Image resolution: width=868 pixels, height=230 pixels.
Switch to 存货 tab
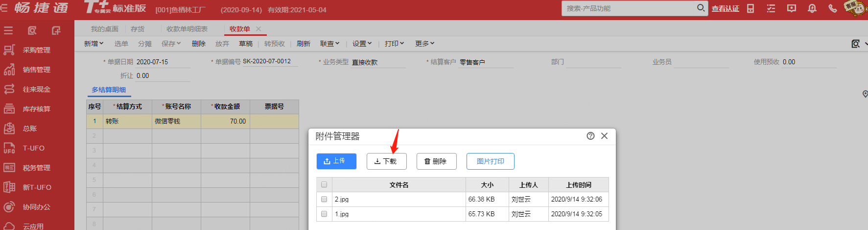pos(138,29)
